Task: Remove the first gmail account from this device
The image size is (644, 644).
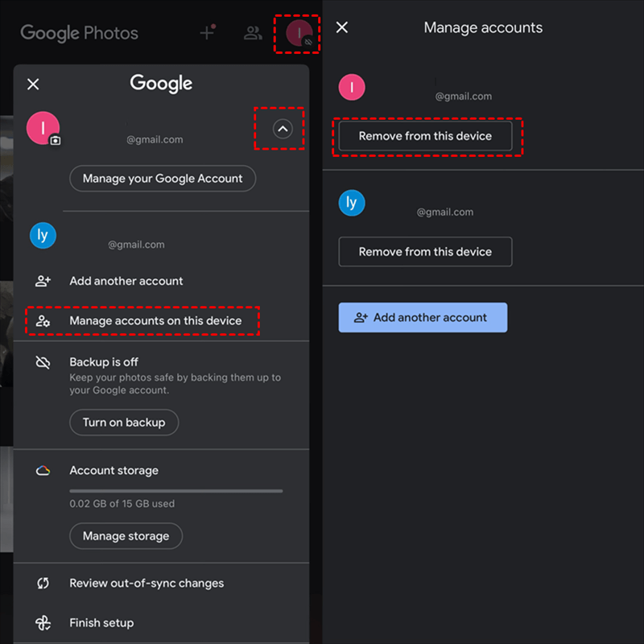Action: [x=425, y=136]
